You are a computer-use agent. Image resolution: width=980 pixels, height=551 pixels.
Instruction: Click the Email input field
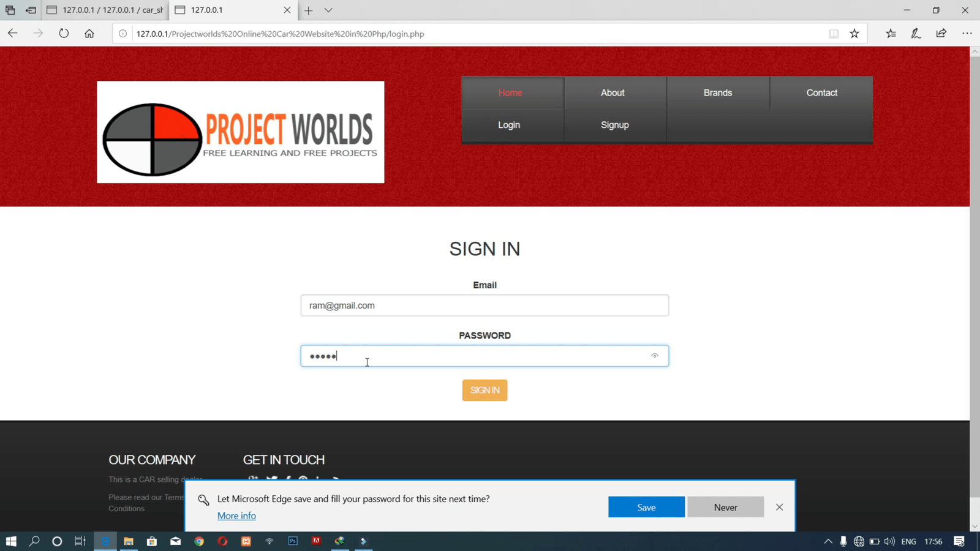coord(484,305)
